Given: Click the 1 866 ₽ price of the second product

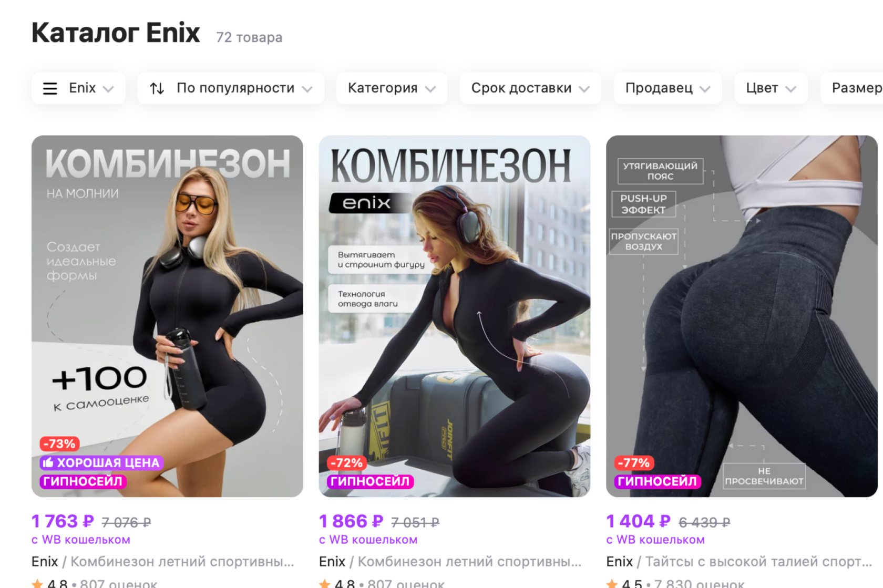Looking at the screenshot, I should pyautogui.click(x=351, y=521).
